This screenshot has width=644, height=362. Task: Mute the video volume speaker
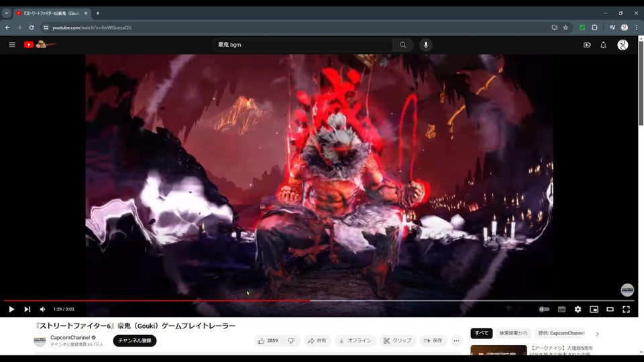(42, 309)
